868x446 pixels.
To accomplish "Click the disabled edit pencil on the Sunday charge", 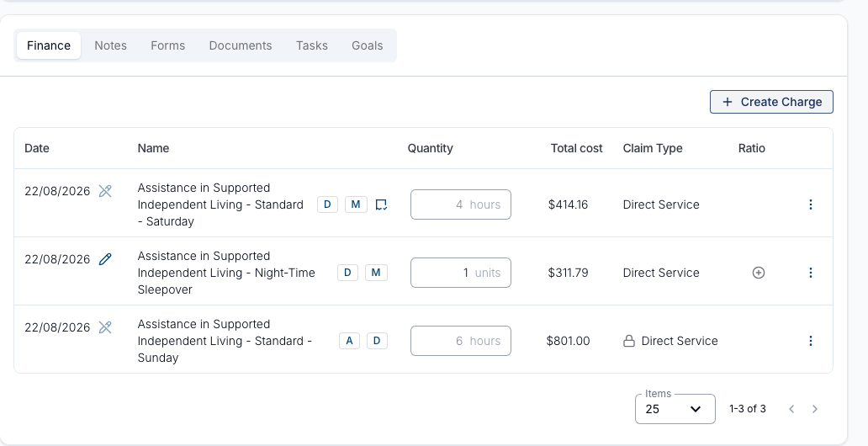I will click(x=105, y=327).
